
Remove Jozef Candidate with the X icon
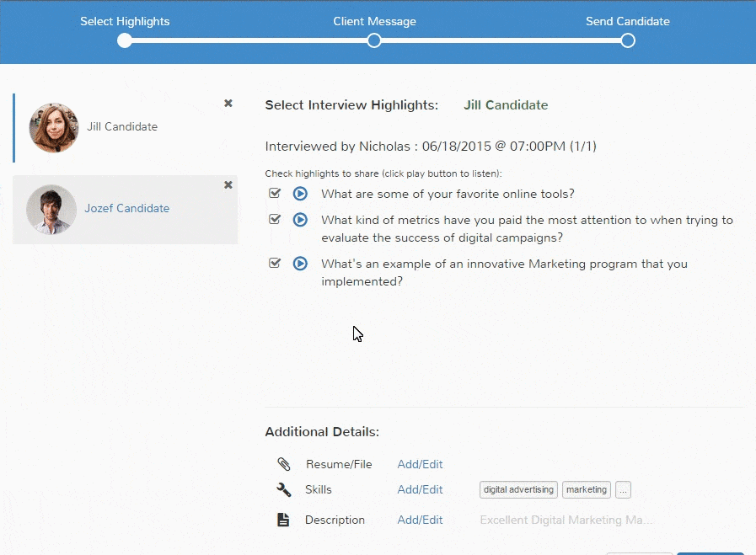(228, 184)
